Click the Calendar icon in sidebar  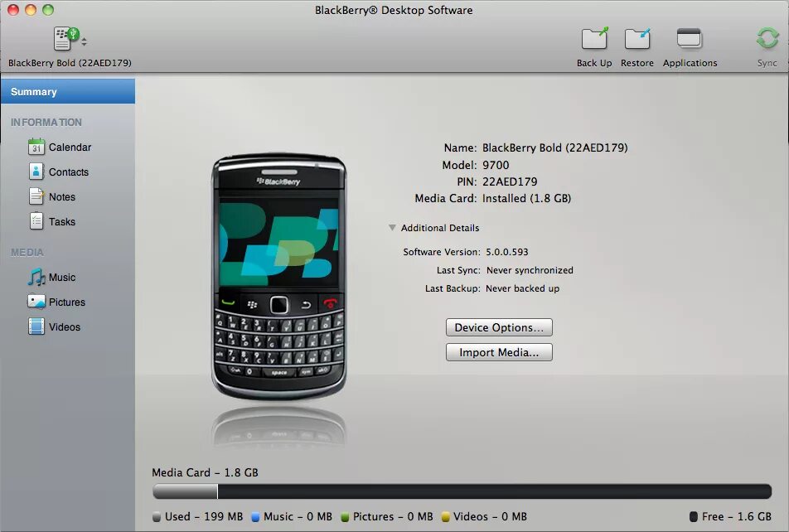point(36,147)
